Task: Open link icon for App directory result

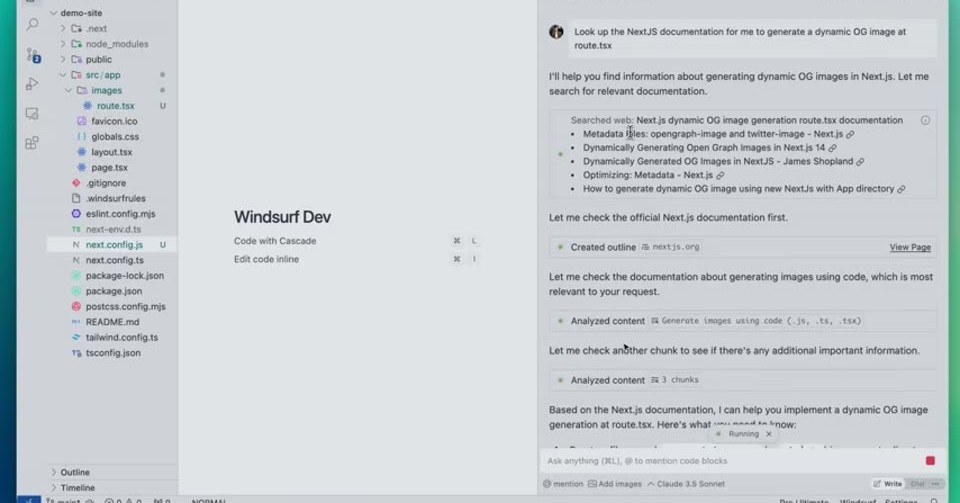Action: [x=901, y=189]
